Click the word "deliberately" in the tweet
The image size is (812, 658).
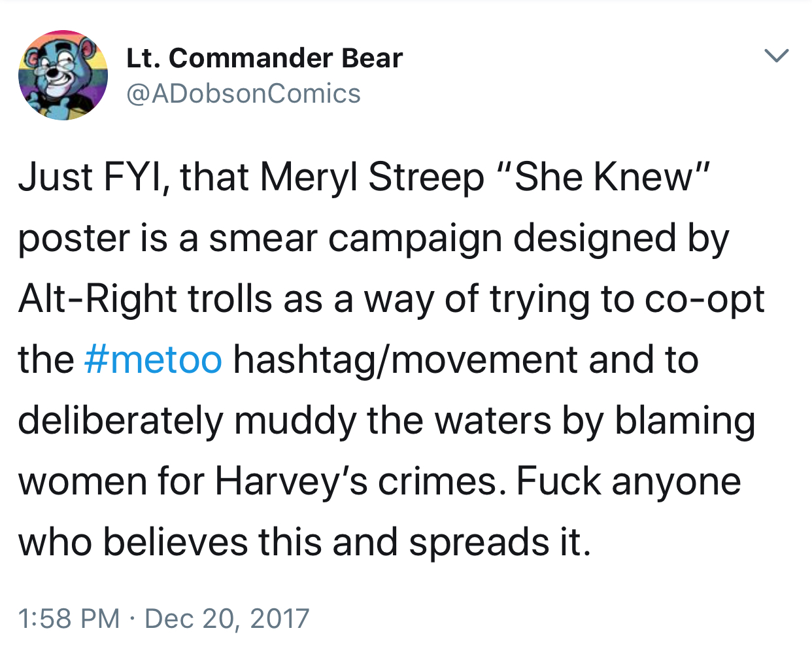click(x=120, y=421)
